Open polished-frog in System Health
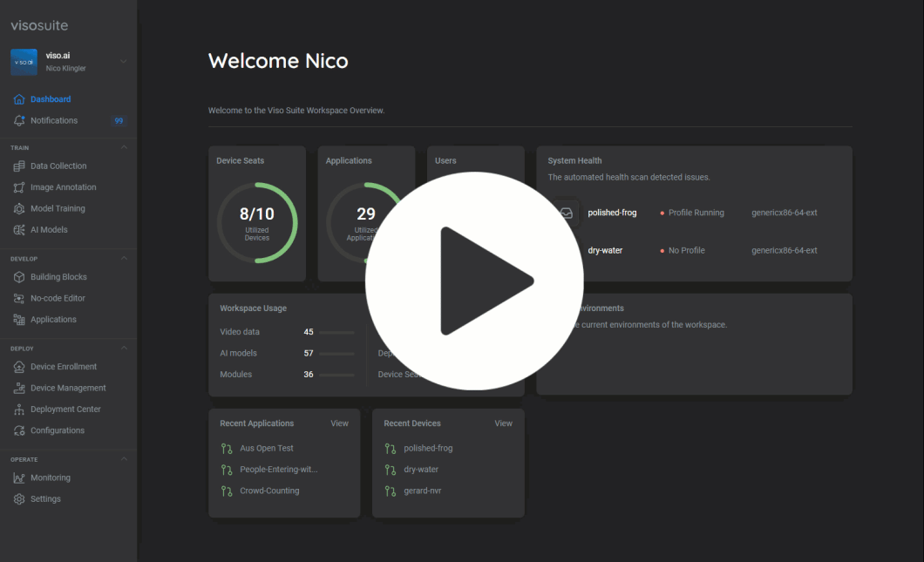 [x=612, y=213]
